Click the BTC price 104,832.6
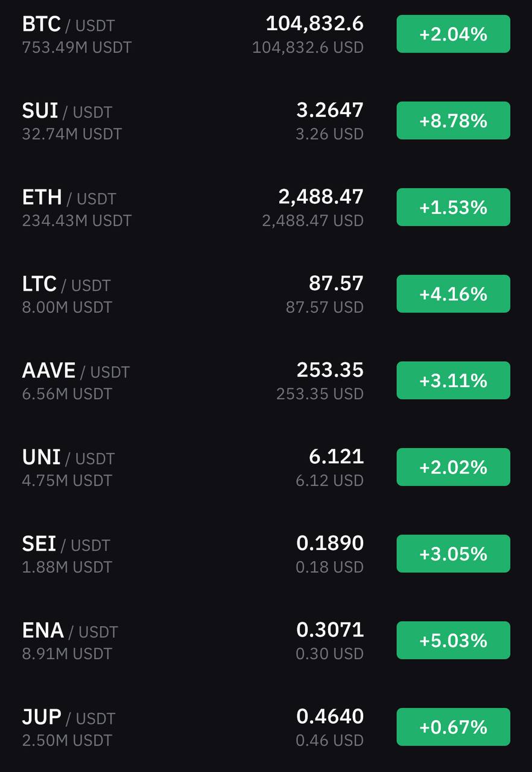Screen dimensions: 532x772 click(314, 24)
